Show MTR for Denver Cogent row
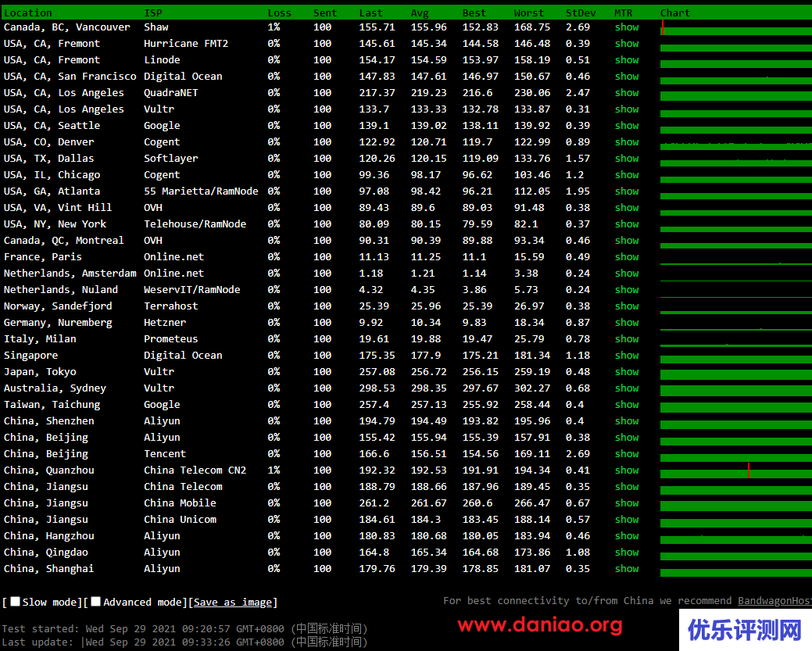 point(627,142)
